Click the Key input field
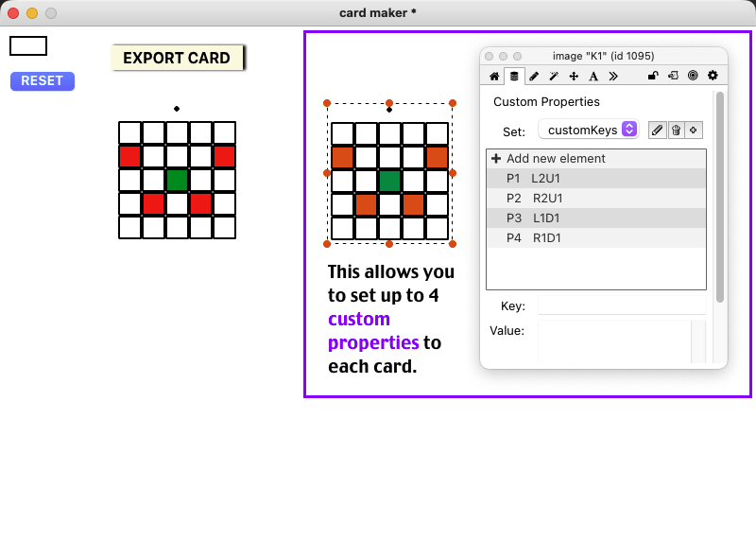Image resolution: width=756 pixels, height=558 pixels. click(621, 305)
